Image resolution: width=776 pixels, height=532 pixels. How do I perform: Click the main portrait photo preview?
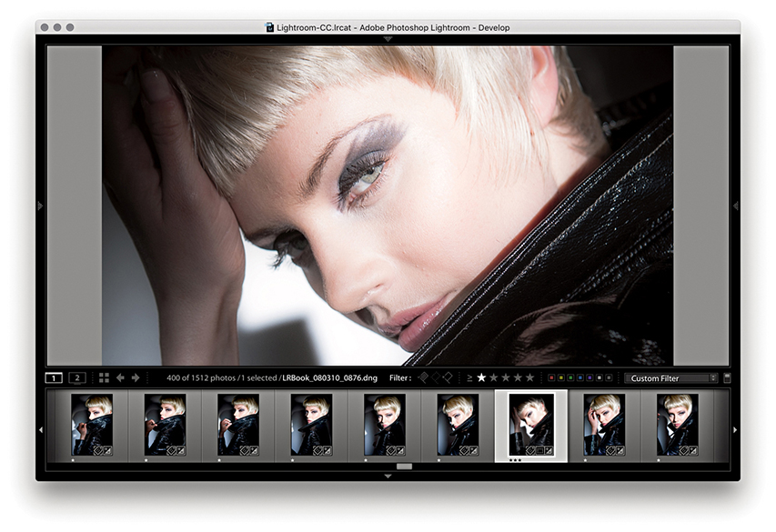388,206
